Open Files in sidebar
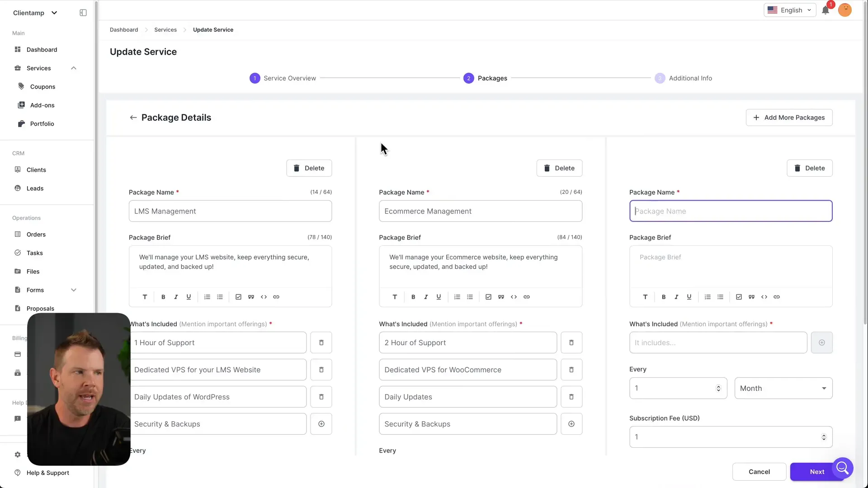The height and width of the screenshot is (488, 868). (33, 272)
